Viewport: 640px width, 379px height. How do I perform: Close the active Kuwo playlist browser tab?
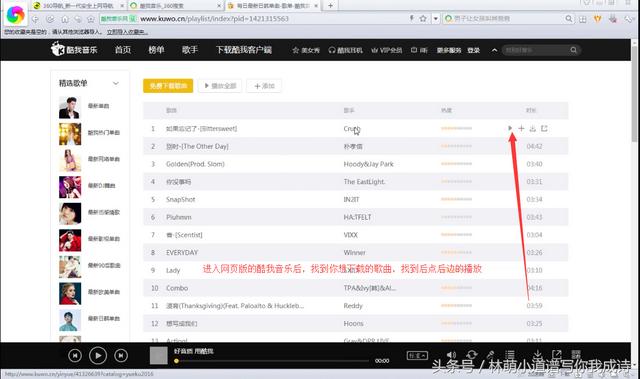pyautogui.click(x=316, y=6)
